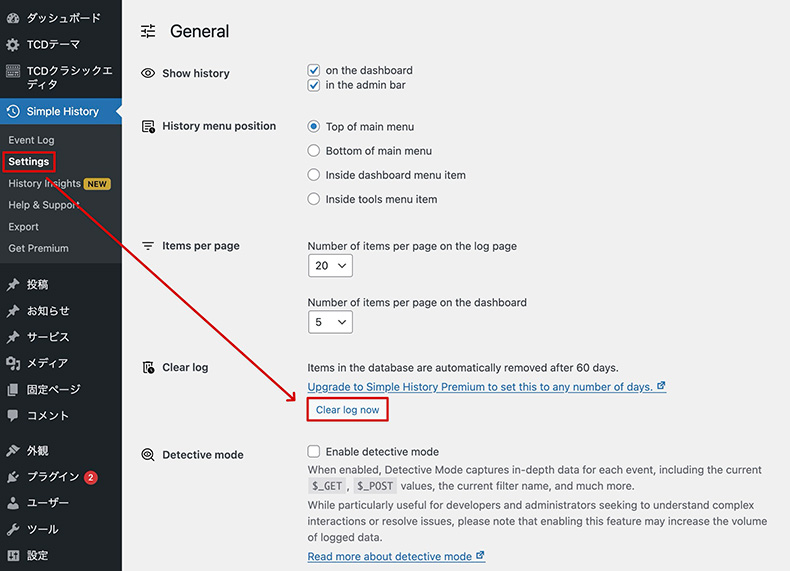Open History Insights submenu item
790x571 pixels.
tap(44, 183)
